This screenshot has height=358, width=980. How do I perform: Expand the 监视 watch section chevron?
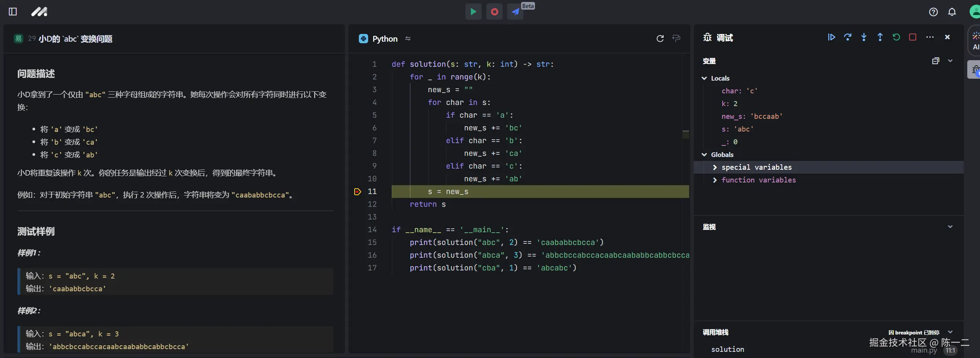tap(950, 226)
